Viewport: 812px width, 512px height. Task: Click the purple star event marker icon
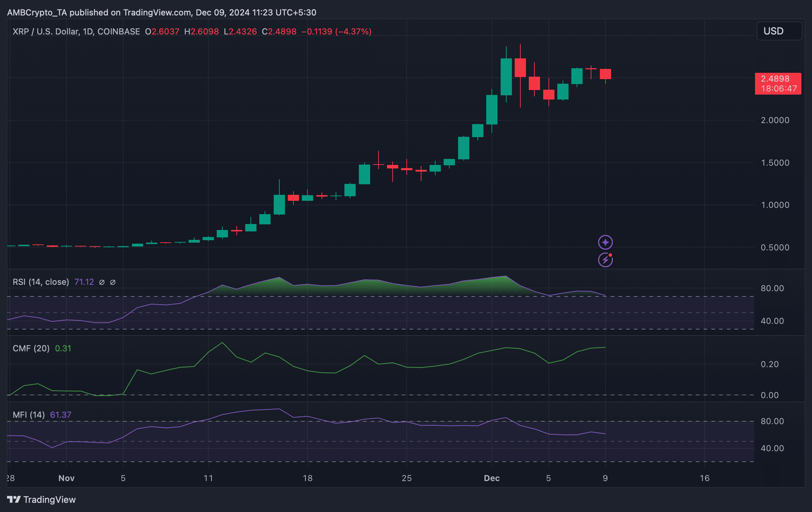tap(605, 242)
